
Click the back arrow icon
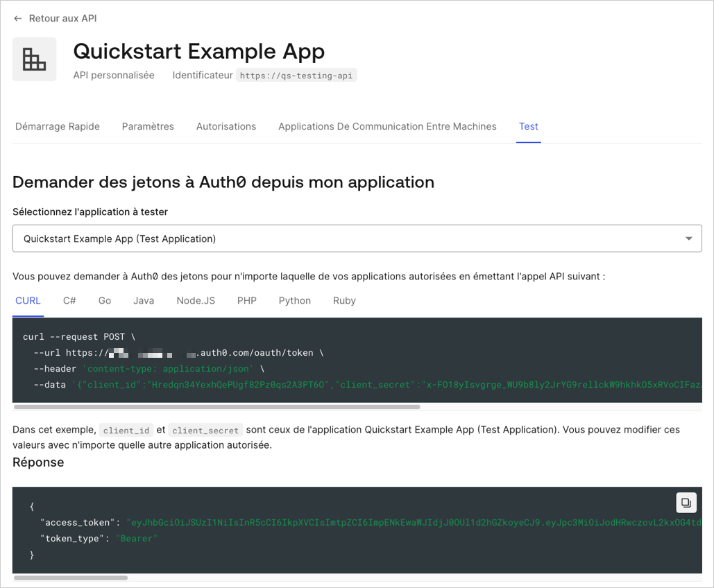(18, 19)
